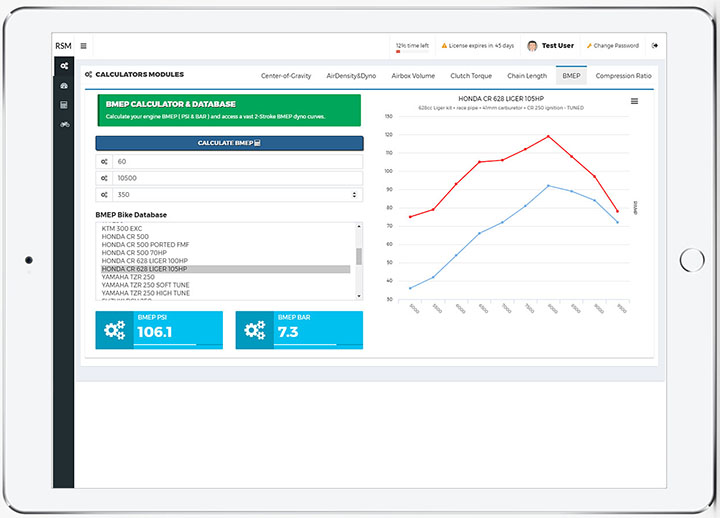The height and width of the screenshot is (518, 720).
Task: Switch to the AirDensity&Dyno tab
Action: point(351,76)
